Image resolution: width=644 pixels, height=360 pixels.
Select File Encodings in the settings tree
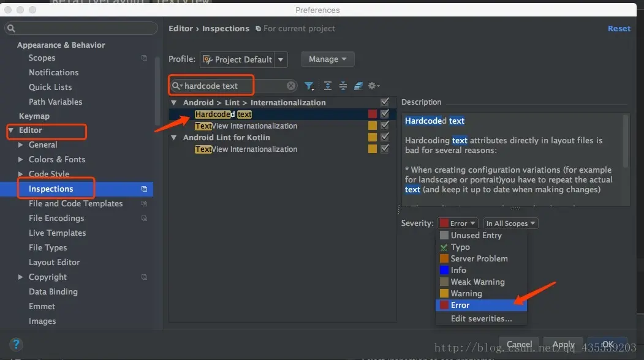(56, 219)
